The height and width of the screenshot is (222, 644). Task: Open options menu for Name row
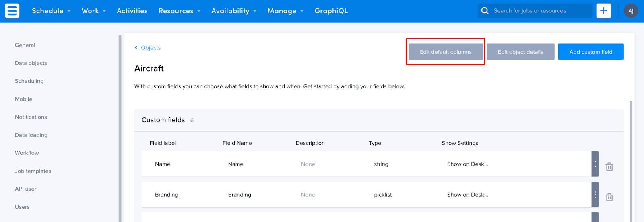pos(595,164)
